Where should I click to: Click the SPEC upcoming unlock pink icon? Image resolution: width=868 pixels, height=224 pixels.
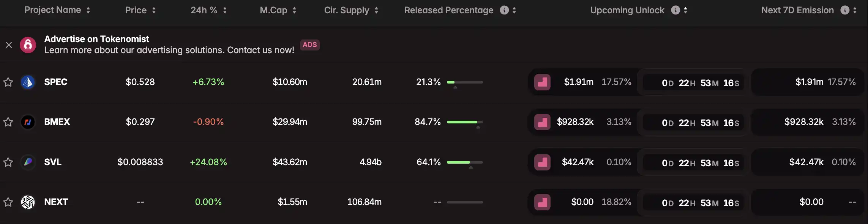(542, 82)
